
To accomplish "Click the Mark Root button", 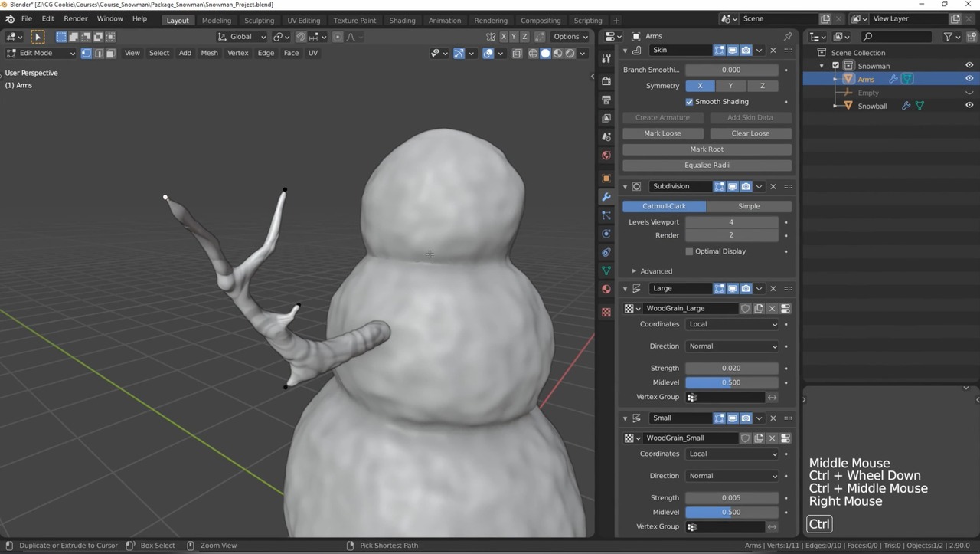I will pyautogui.click(x=706, y=149).
